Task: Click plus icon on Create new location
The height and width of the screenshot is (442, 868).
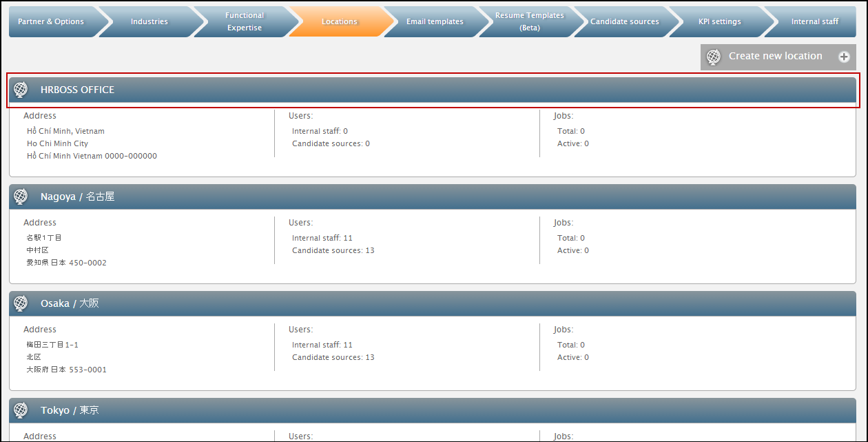Action: point(844,57)
